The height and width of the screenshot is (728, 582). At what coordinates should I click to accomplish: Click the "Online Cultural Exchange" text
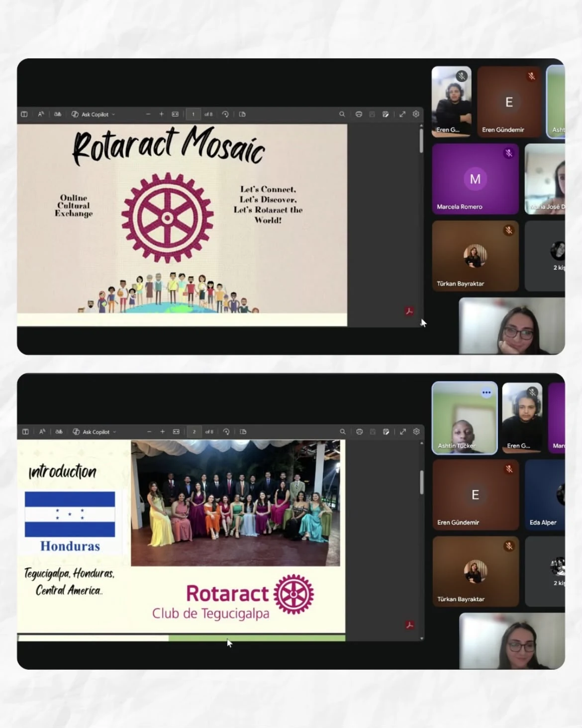74,206
